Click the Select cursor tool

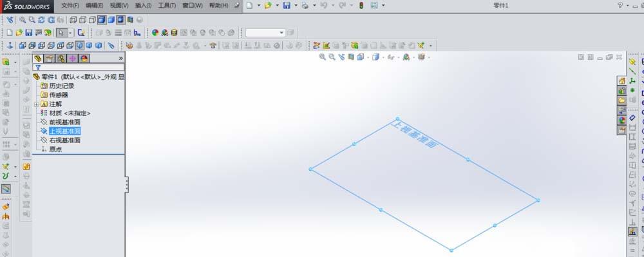(x=62, y=32)
